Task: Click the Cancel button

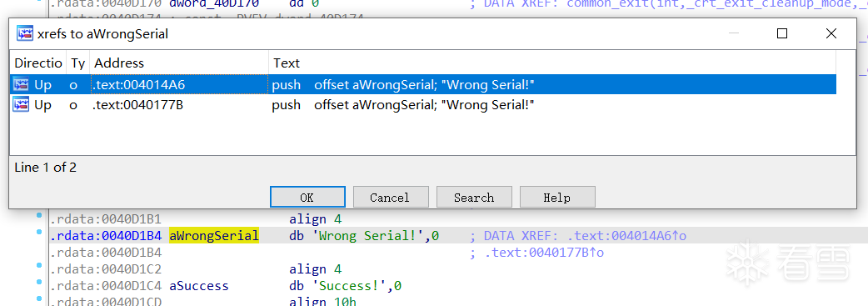Action: (391, 198)
